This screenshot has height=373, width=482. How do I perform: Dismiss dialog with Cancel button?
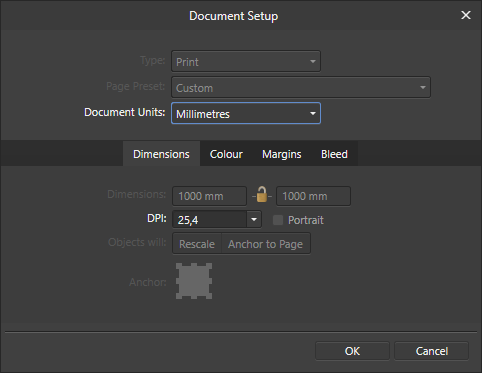(x=432, y=351)
